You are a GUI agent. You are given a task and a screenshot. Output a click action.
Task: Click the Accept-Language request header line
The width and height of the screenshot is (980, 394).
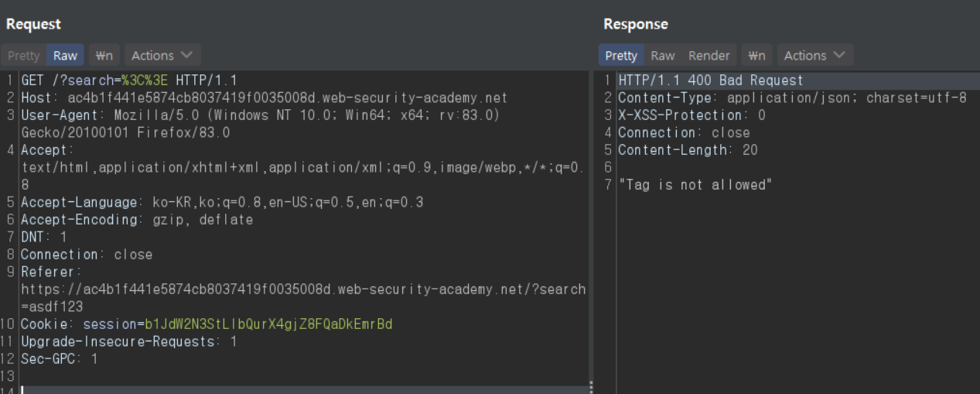(221, 203)
